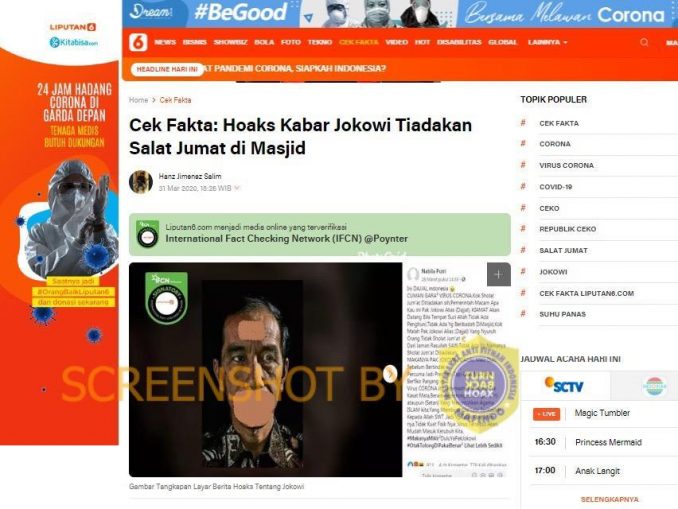Click the Liputan6 logo icon in navbar

click(138, 42)
